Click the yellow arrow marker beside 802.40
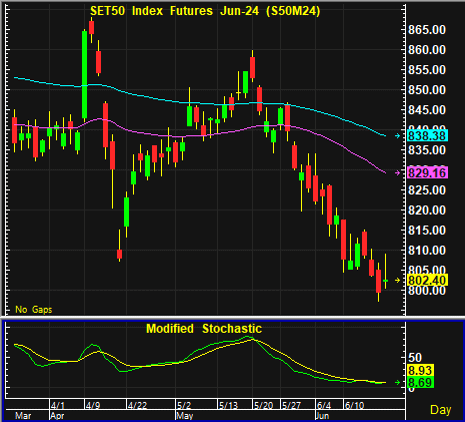Viewport: 465px width, 422px height. pos(397,280)
